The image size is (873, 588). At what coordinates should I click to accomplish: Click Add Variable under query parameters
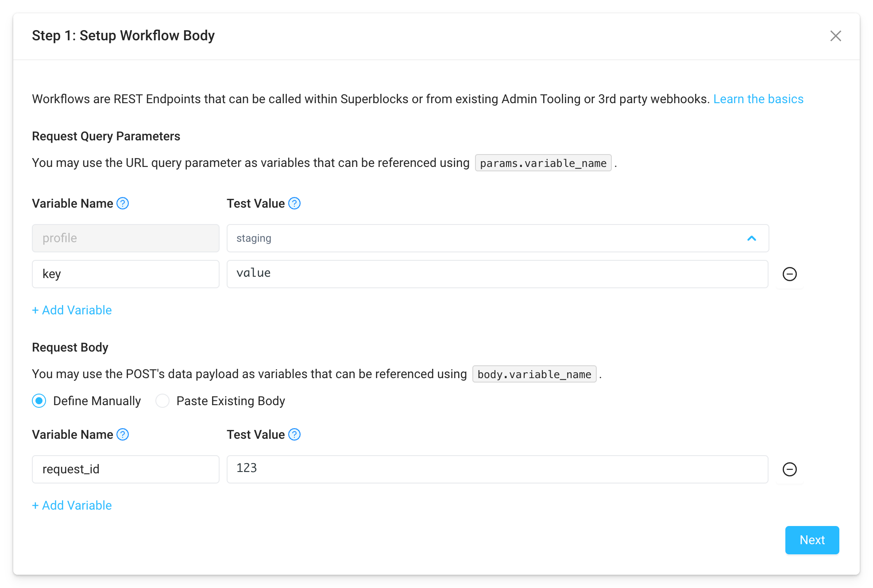[x=72, y=310]
